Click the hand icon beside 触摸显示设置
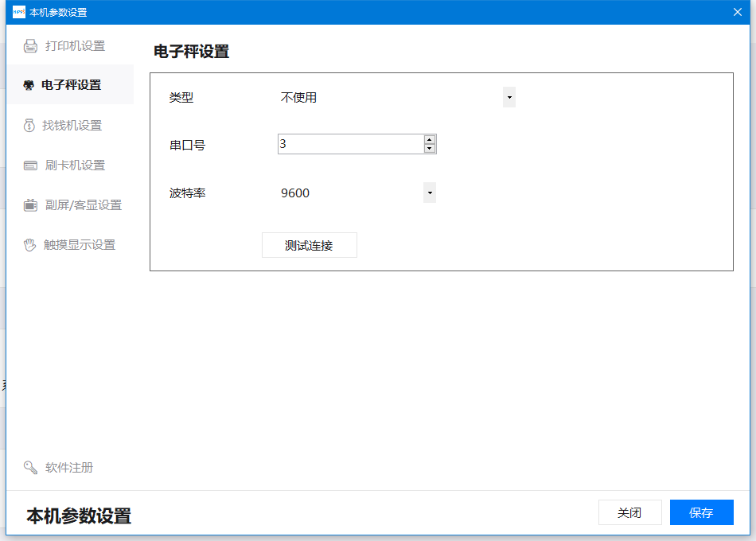 tap(30, 245)
